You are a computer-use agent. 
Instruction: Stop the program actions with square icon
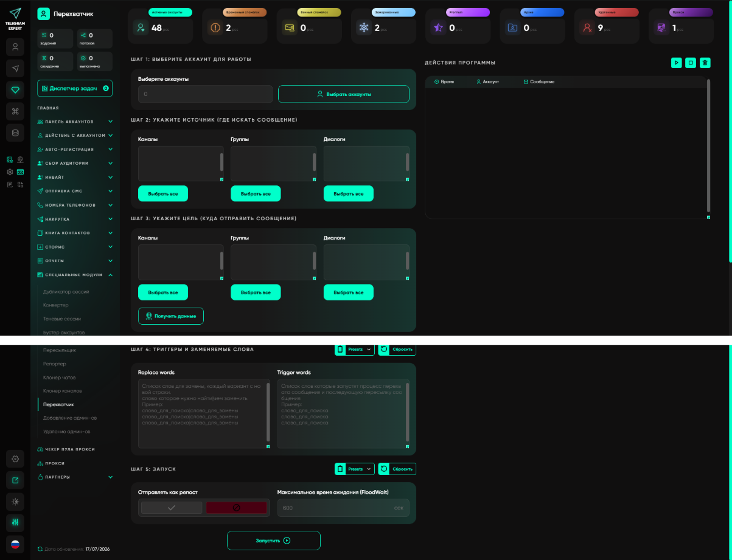[x=691, y=63]
